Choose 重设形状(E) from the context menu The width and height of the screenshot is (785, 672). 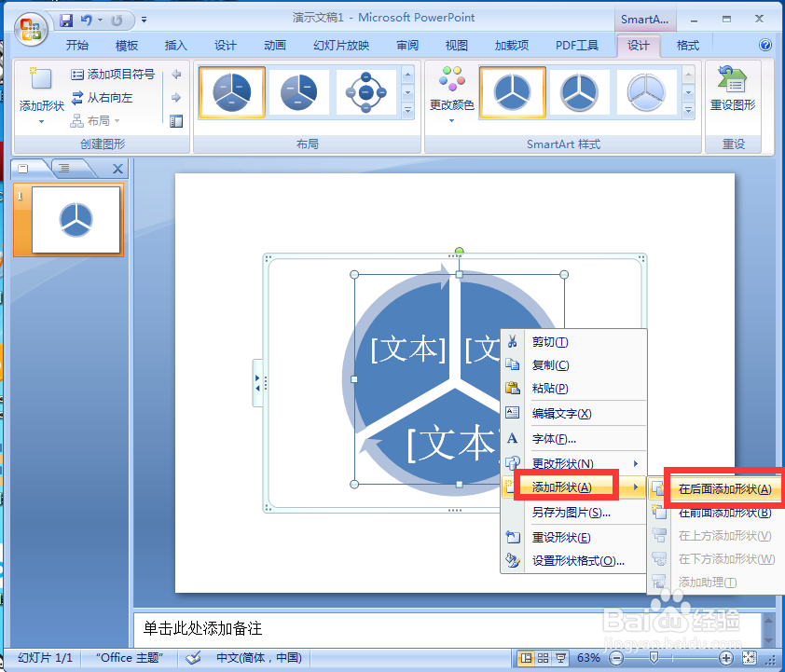573,538
